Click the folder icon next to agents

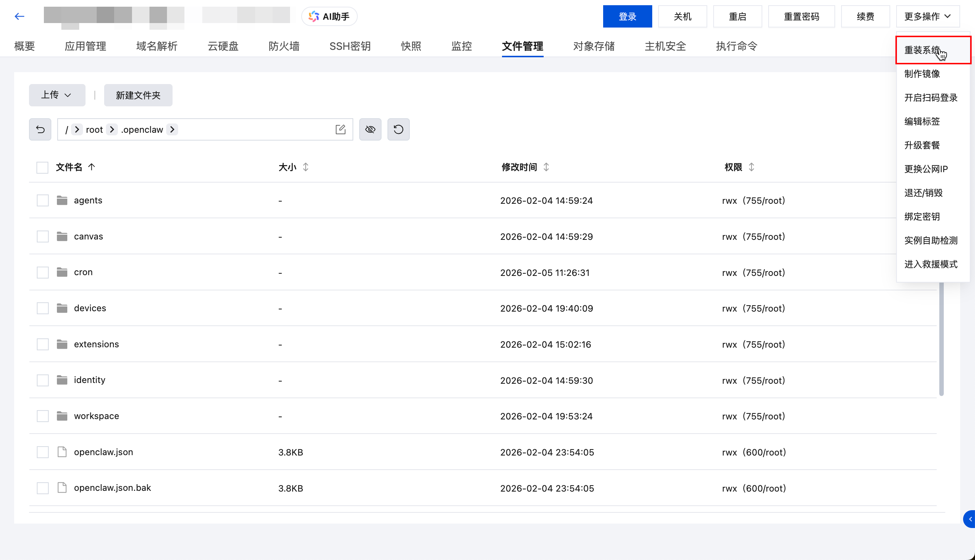(62, 200)
